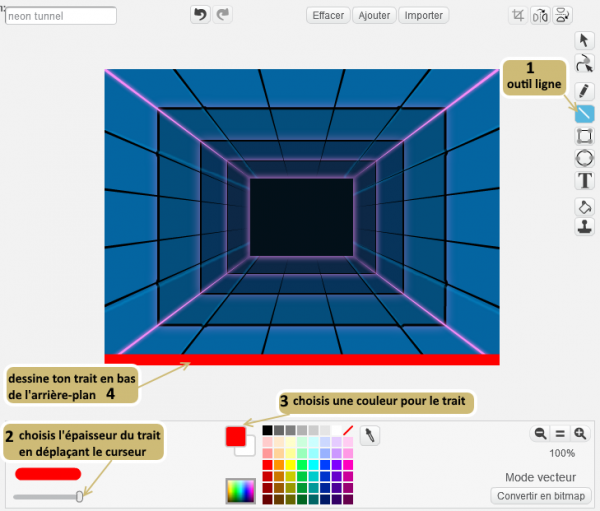This screenshot has width=600, height=511.
Task: Activate the Text tool
Action: click(585, 181)
